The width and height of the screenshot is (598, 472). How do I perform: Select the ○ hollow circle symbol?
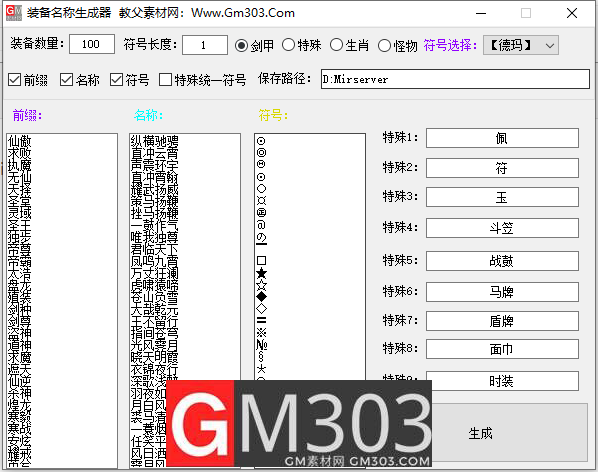tap(261, 189)
